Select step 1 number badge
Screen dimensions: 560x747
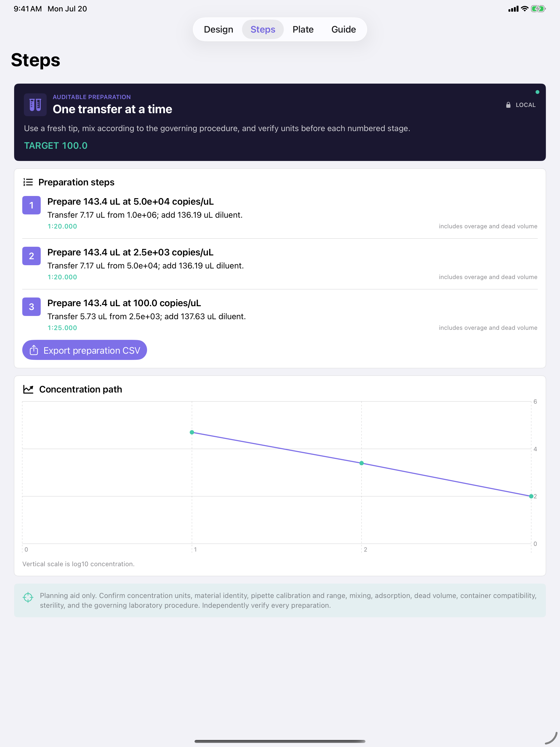[31, 205]
